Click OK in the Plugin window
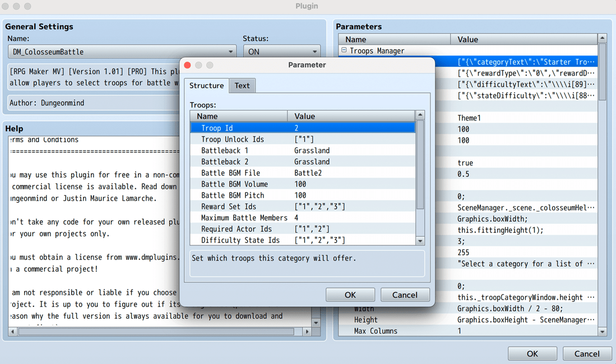 point(532,353)
